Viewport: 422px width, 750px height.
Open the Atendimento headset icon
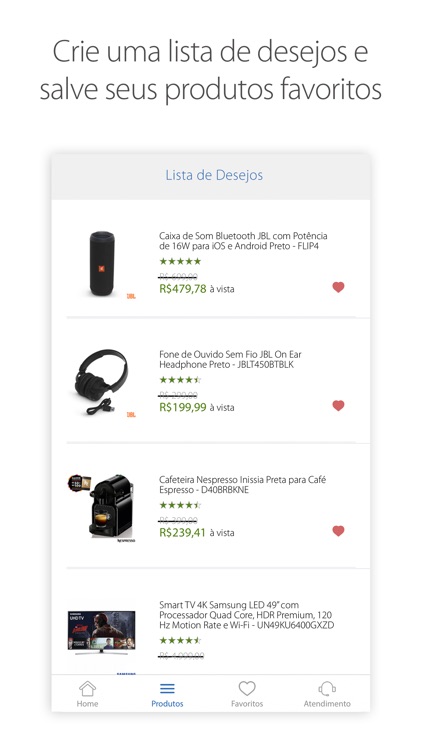coord(327,689)
